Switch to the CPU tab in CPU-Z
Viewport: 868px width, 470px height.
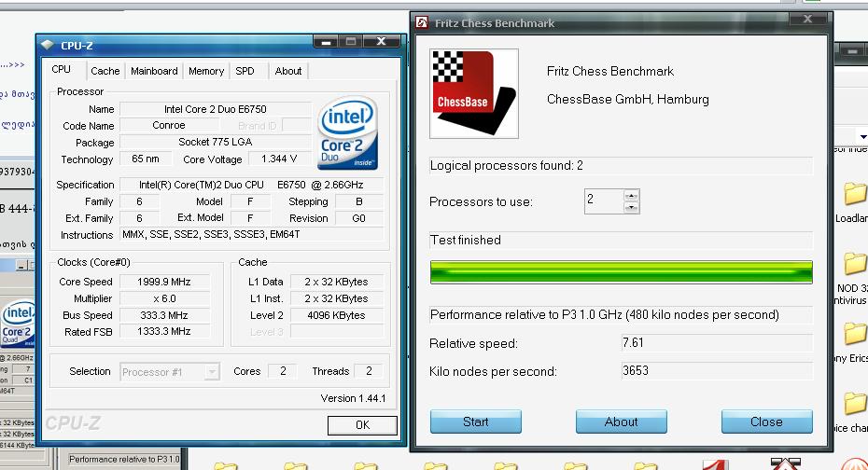62,70
